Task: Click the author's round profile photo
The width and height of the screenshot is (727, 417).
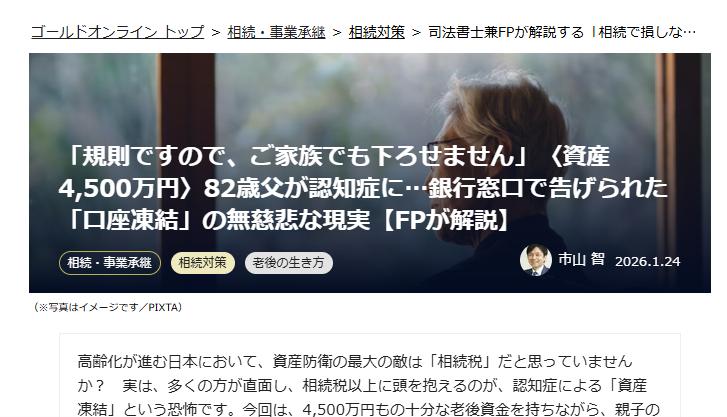Action: (536, 260)
